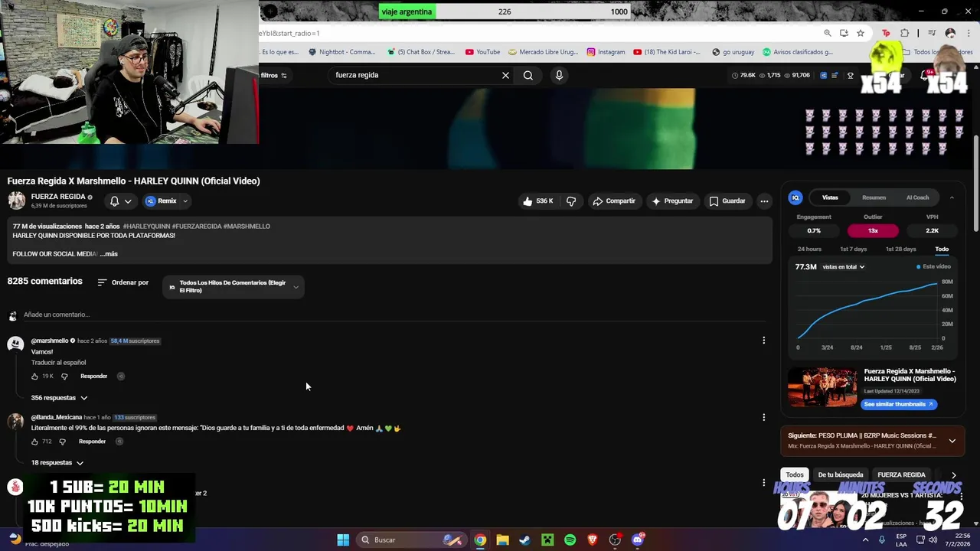Dislike the @Banda_Mexicana comment
This screenshot has width=980, height=551.
tap(62, 442)
